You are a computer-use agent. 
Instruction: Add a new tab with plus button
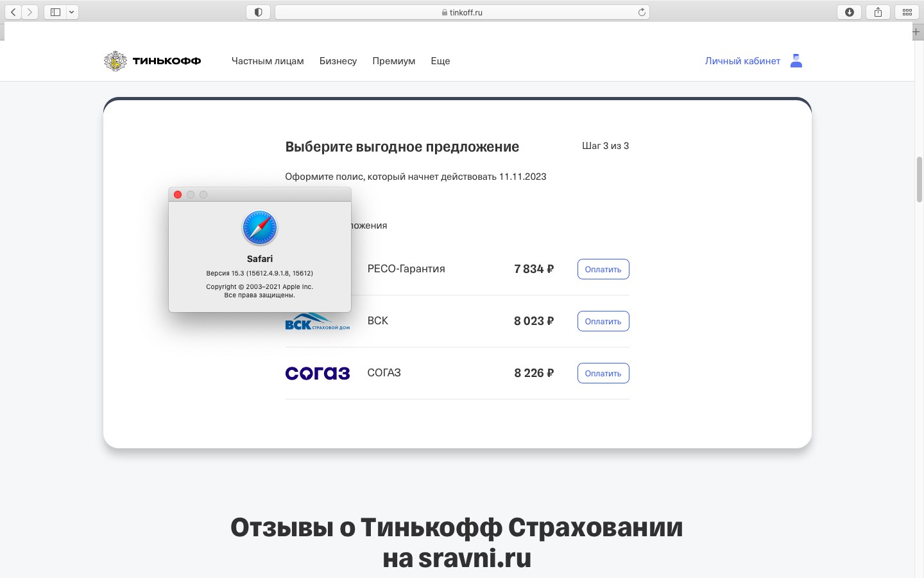pos(916,31)
